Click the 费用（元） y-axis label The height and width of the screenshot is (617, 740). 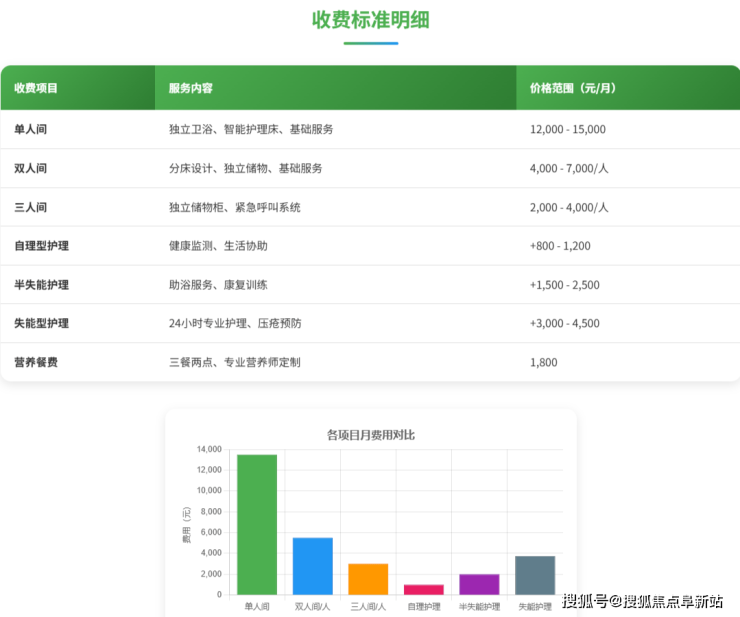(x=186, y=525)
